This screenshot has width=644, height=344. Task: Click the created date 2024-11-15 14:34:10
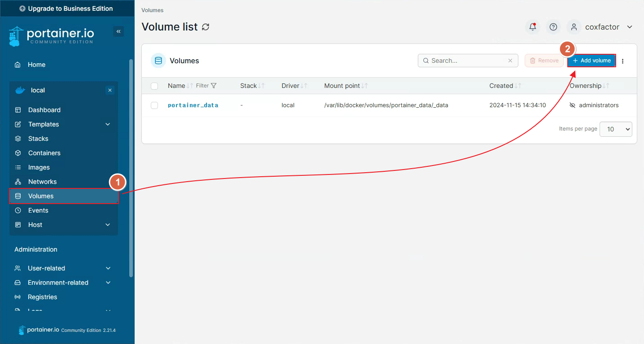point(517,105)
